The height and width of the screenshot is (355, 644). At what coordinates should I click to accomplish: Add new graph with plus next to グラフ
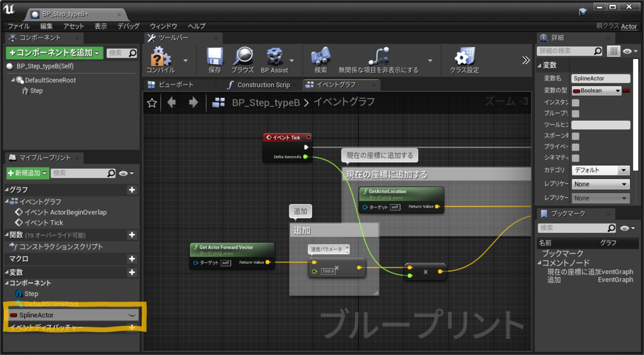(131, 190)
